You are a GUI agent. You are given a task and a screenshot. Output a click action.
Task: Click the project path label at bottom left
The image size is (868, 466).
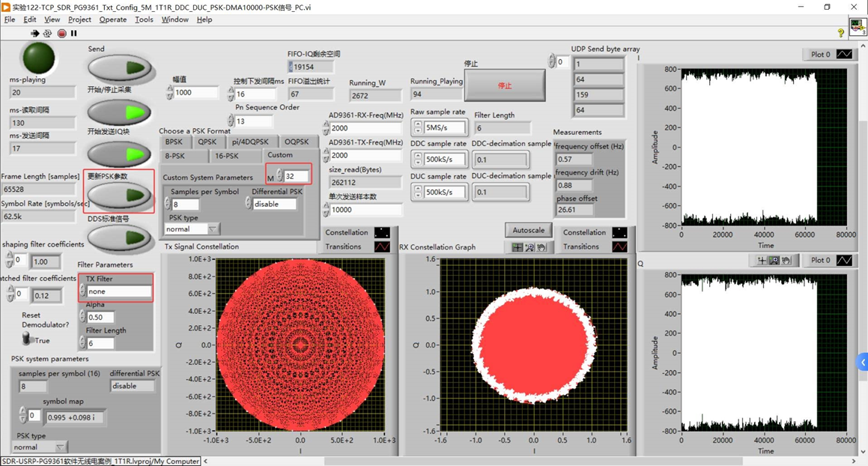tap(100, 461)
